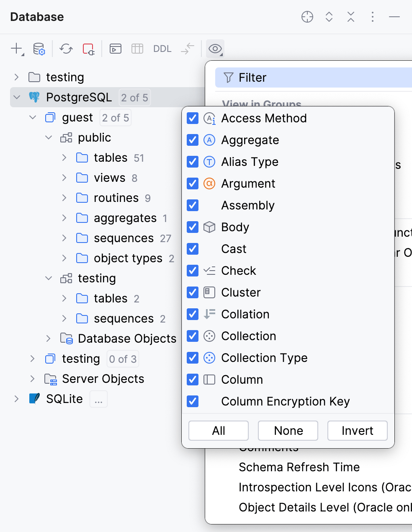Screen dimensions: 412x532
Task: Expand the testing folder at the top
Action: (16, 77)
